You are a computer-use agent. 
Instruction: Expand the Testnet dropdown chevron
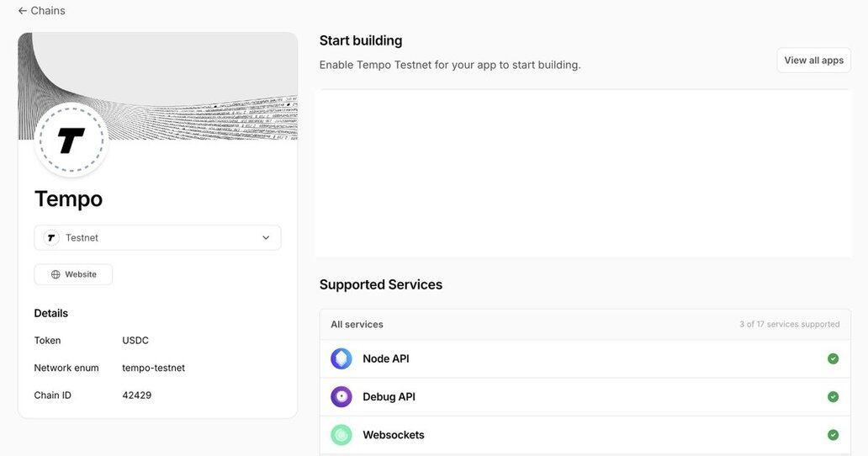click(266, 238)
